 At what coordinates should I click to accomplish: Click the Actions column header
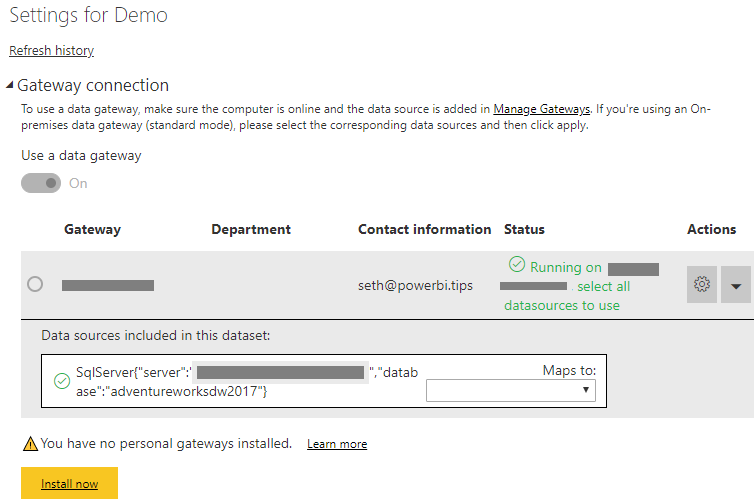pyautogui.click(x=711, y=229)
